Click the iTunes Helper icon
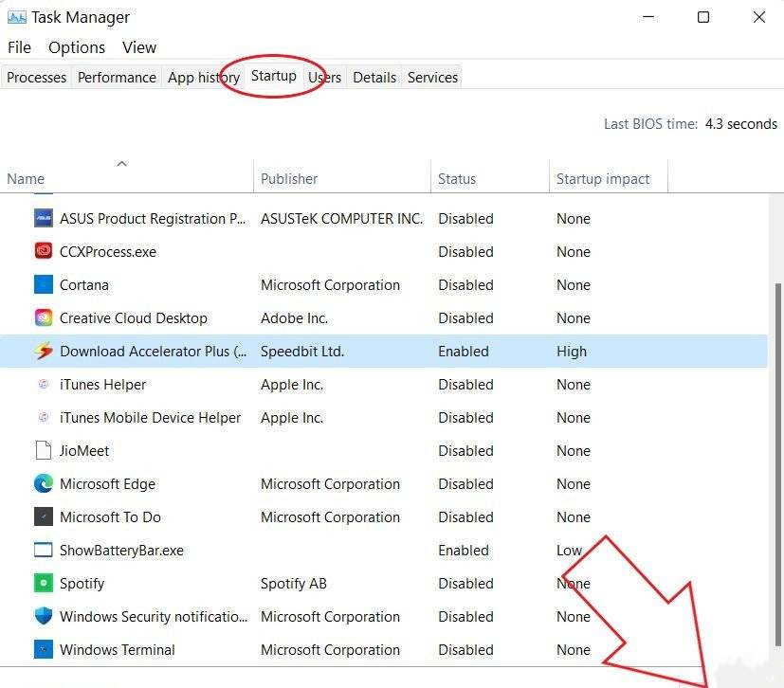The width and height of the screenshot is (784, 688). click(44, 385)
